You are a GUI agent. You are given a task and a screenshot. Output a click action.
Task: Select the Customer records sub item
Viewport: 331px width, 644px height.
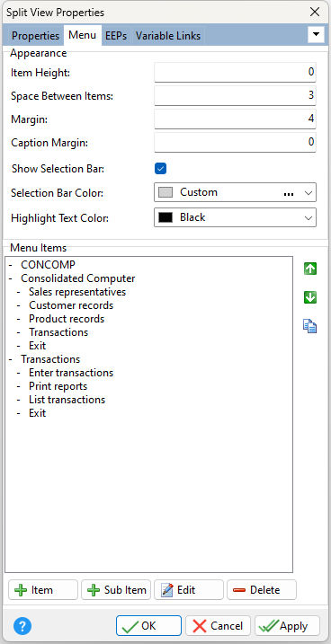(x=71, y=305)
